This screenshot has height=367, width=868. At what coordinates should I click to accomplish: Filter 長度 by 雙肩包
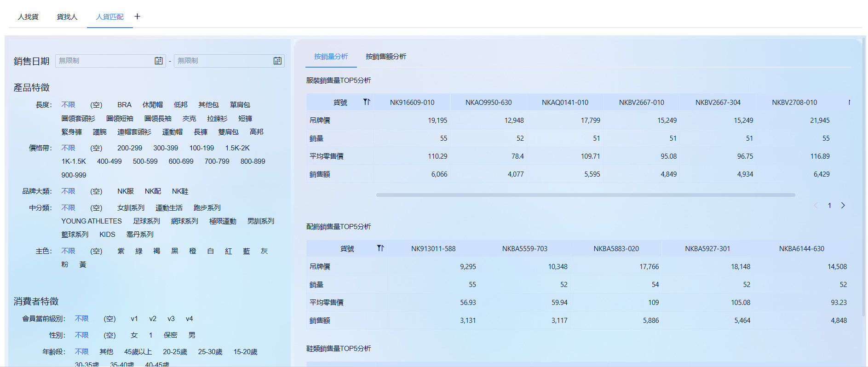(x=228, y=132)
